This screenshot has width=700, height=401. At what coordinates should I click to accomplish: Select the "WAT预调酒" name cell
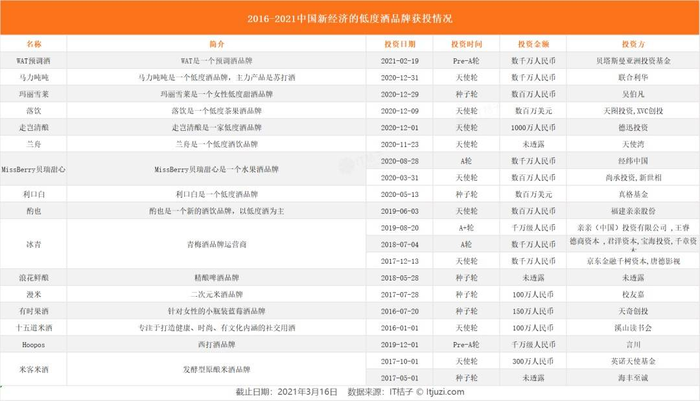[33, 61]
